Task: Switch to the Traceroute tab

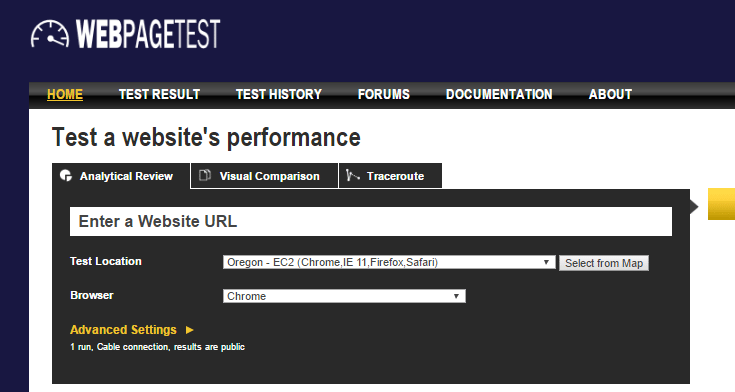Action: pos(390,175)
